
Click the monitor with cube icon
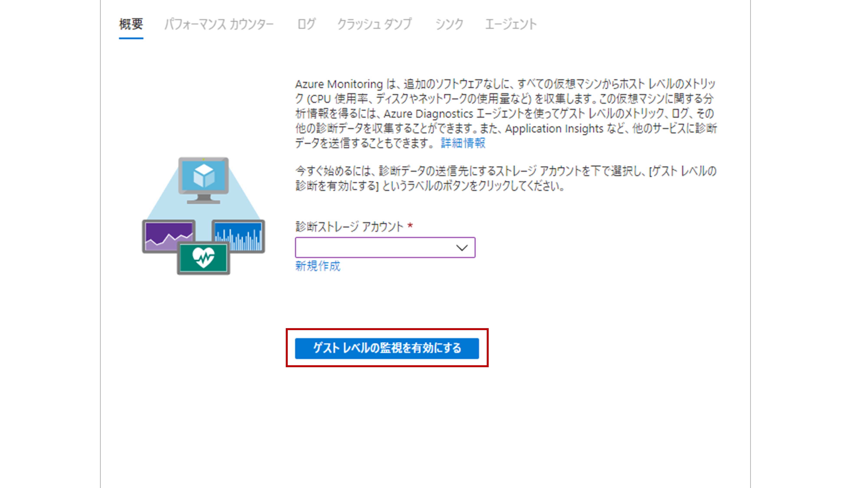(x=204, y=177)
